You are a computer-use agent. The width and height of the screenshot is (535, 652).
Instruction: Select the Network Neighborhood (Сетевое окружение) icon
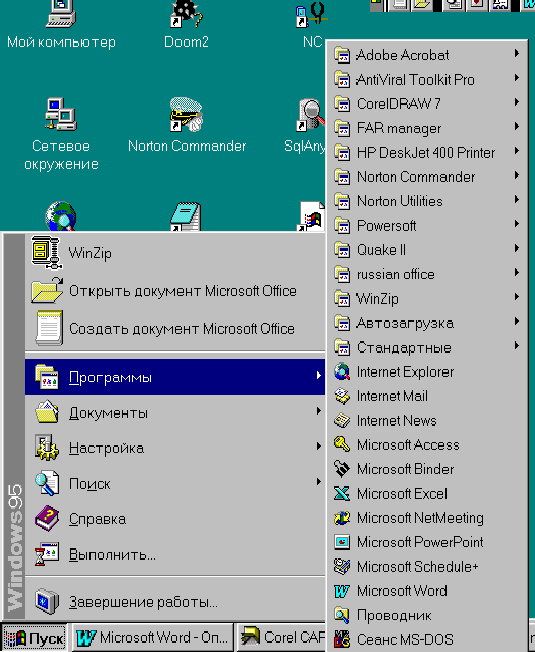click(x=61, y=114)
